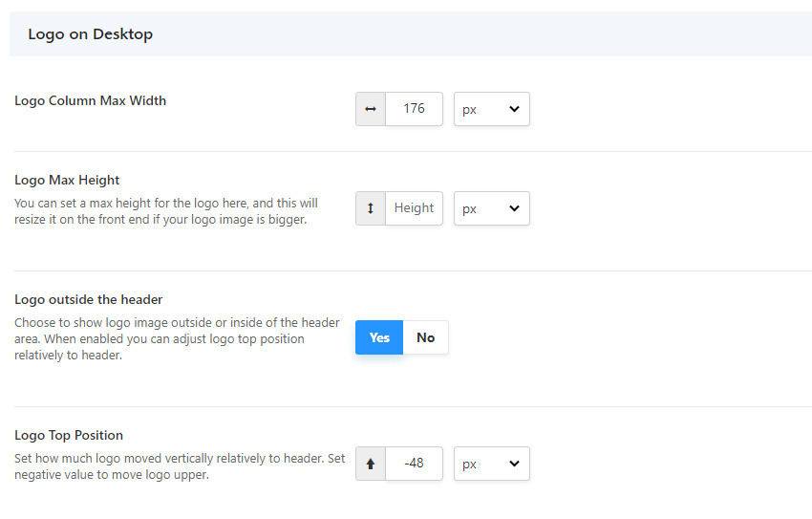Focus the Logo Top Position field showing -48
Viewport: 812px width, 519px height.
414,464
